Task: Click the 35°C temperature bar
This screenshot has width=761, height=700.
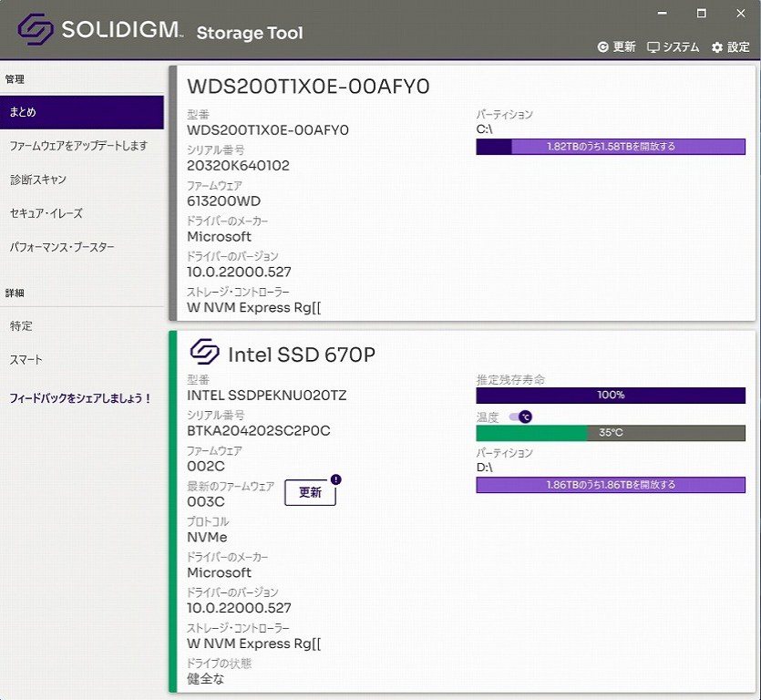Action: coord(611,433)
